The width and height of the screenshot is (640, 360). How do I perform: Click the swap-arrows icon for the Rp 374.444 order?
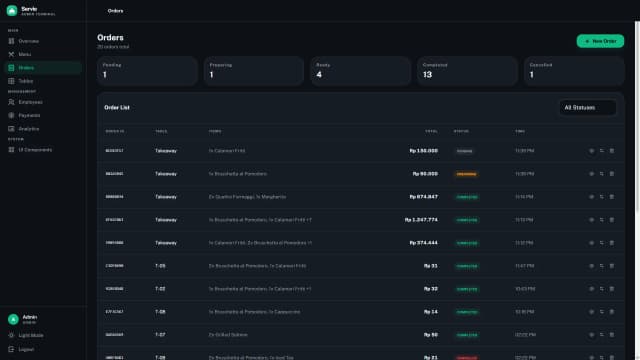coord(602,243)
